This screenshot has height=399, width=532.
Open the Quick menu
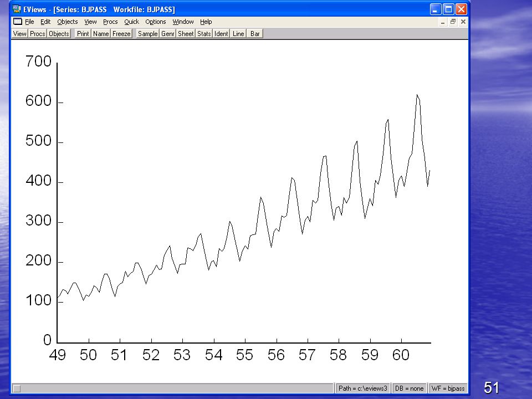click(132, 22)
